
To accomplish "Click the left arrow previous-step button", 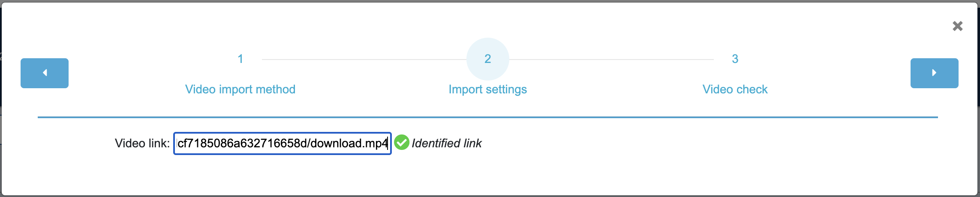I will click(45, 73).
